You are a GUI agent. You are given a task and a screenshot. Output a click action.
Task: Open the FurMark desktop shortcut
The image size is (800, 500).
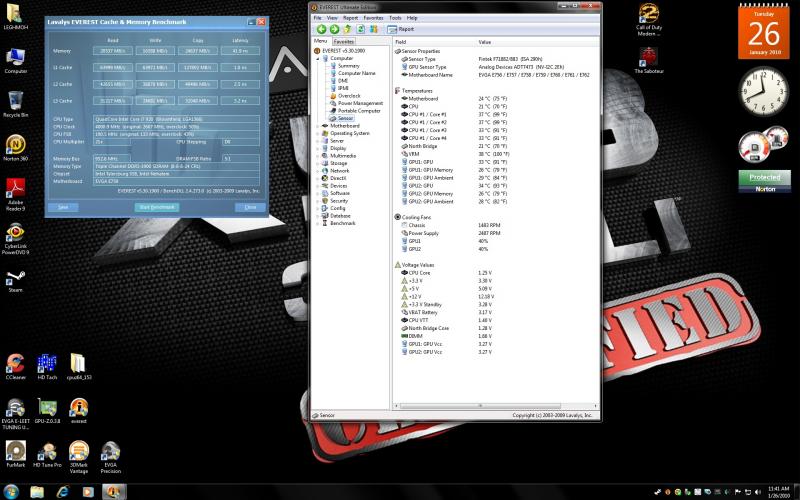click(15, 455)
